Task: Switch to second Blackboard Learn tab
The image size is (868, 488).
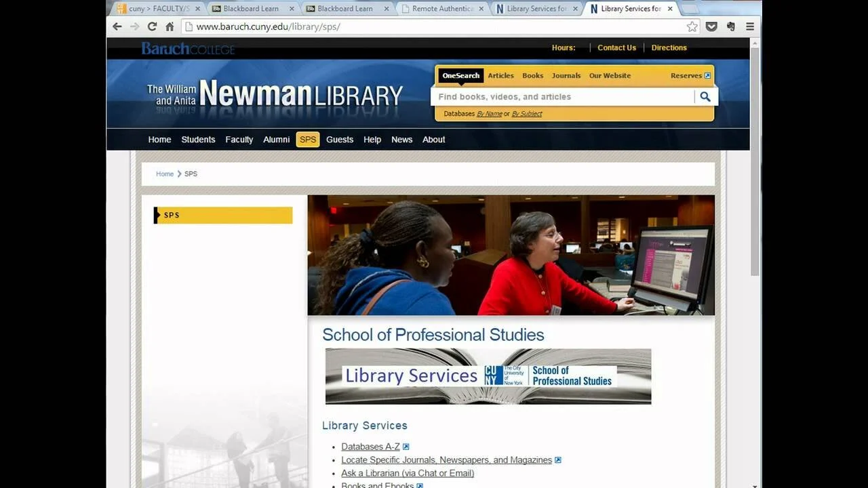Action: point(345,9)
